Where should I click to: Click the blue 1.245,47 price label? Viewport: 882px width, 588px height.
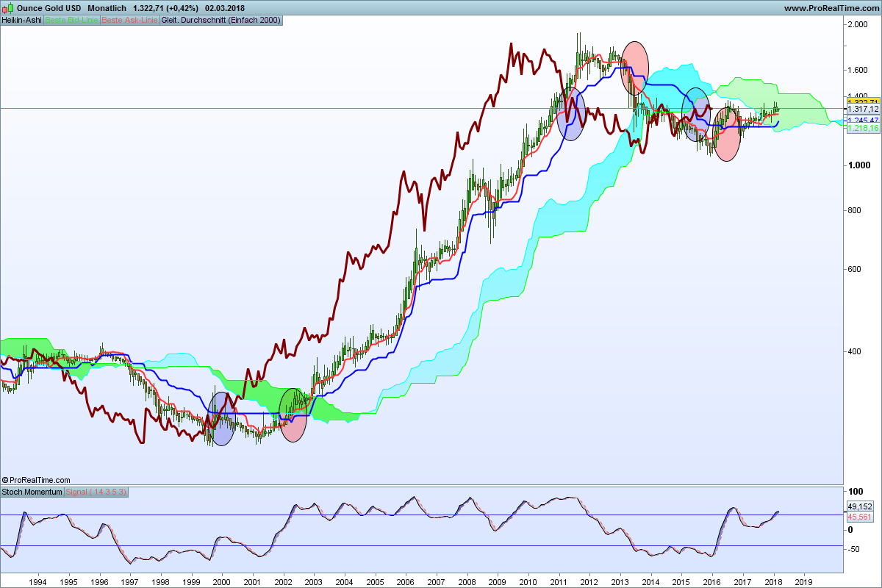pos(863,120)
